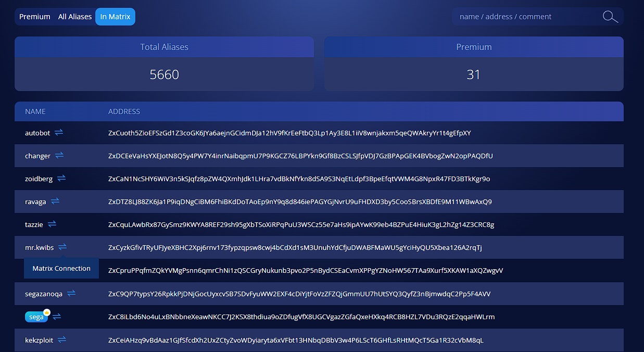Viewport: 644px width, 352px height.
Task: Open the All Aliases tab
Action: (x=75, y=17)
